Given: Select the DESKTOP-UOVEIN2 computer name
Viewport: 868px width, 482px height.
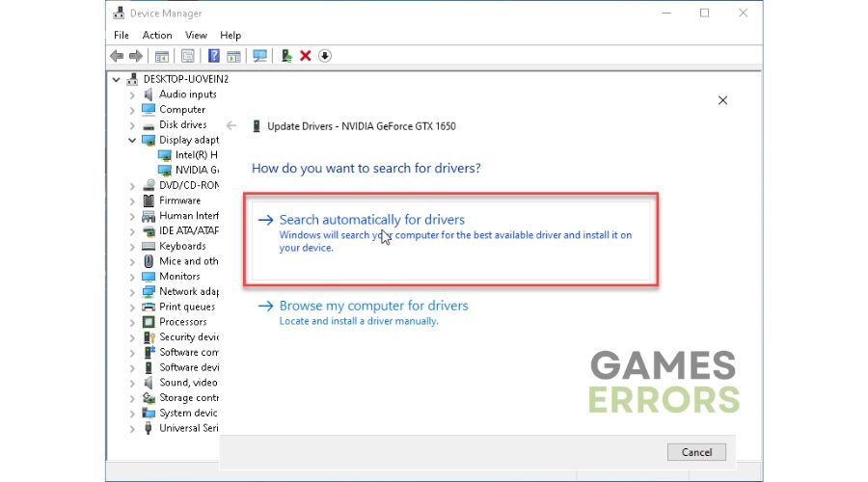Looking at the screenshot, I should (185, 79).
